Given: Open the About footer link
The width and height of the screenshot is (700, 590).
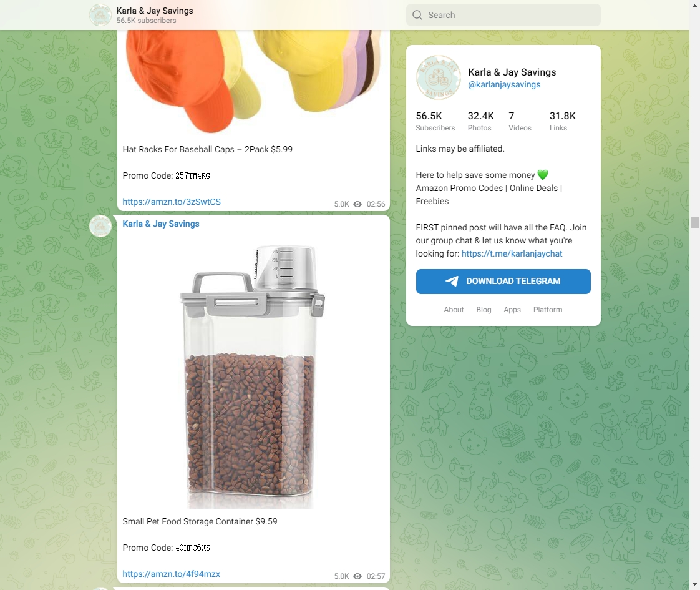Looking at the screenshot, I should 454,310.
